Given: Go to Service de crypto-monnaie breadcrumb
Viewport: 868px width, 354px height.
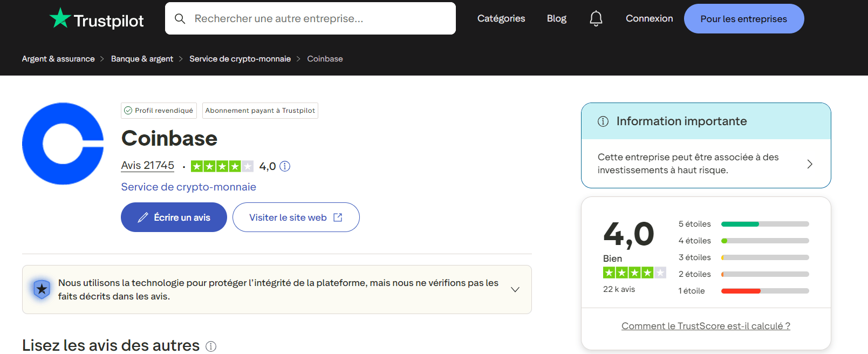Looking at the screenshot, I should pos(240,59).
